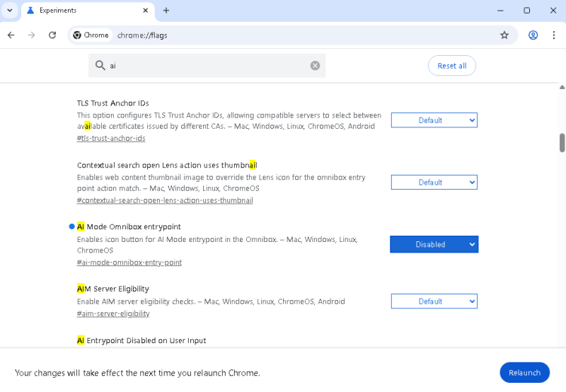Open a new tab with the plus button
The width and height of the screenshot is (566, 392).
click(166, 11)
